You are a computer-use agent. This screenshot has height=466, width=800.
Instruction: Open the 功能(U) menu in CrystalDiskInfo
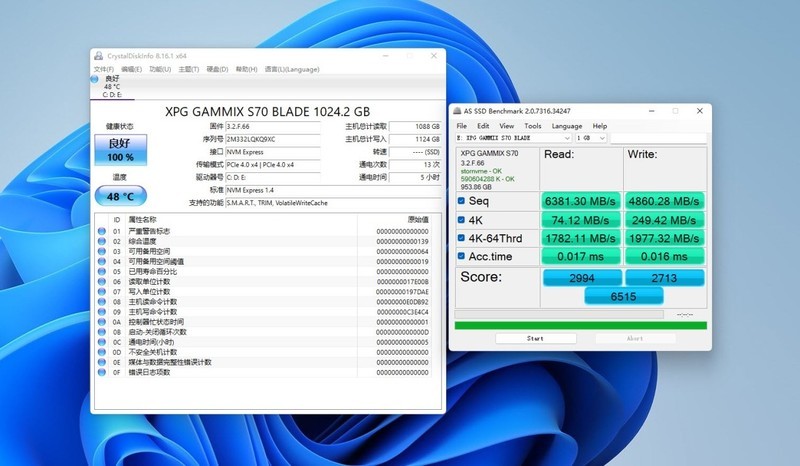pos(160,69)
